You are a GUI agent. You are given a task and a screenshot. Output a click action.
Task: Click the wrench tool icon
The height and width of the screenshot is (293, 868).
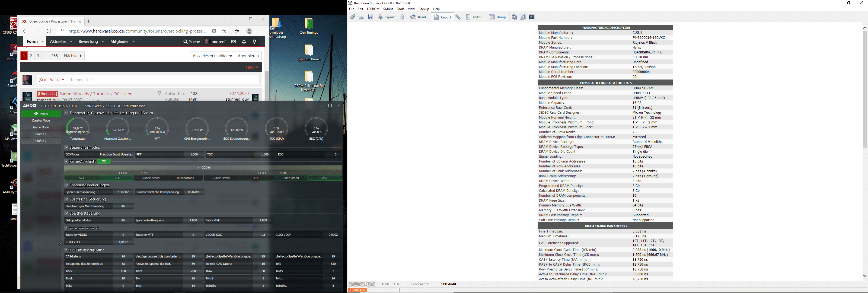pyautogui.click(x=458, y=17)
